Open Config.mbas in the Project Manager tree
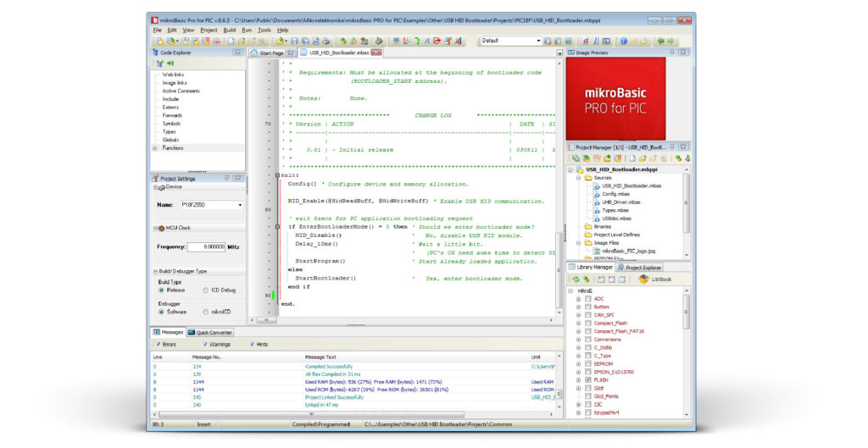This screenshot has width=868, height=448. (615, 194)
